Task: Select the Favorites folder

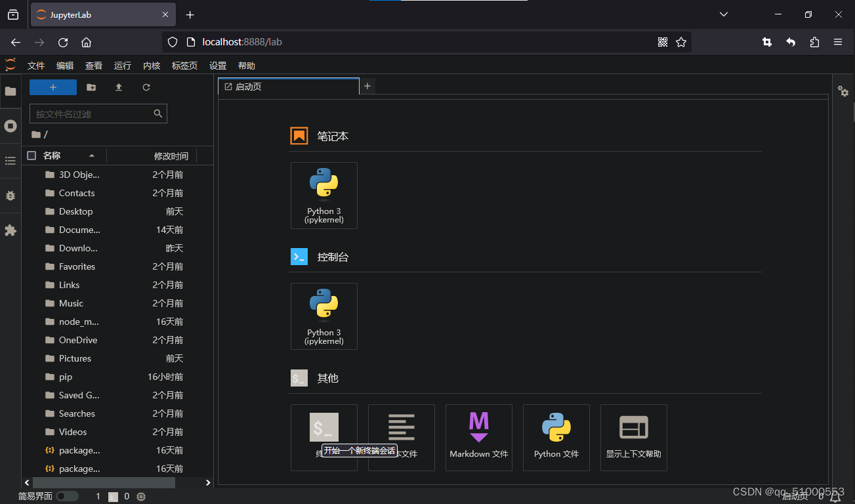Action: (x=117, y=266)
